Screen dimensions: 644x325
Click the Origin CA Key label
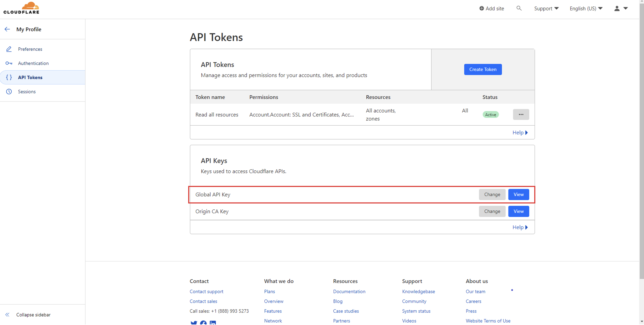tap(212, 211)
